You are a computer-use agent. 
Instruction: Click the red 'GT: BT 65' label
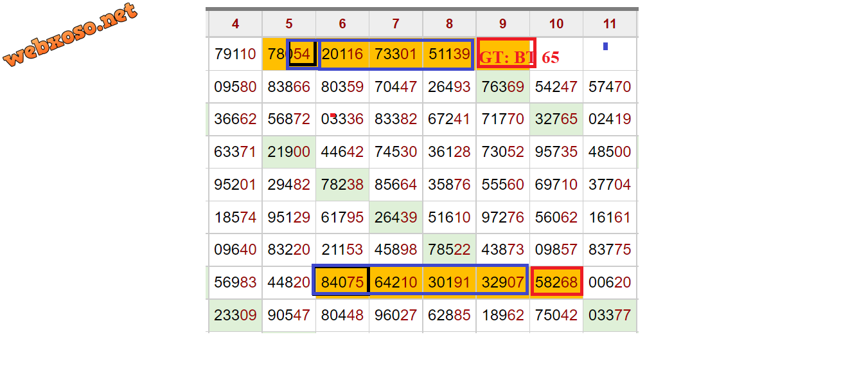(x=519, y=57)
